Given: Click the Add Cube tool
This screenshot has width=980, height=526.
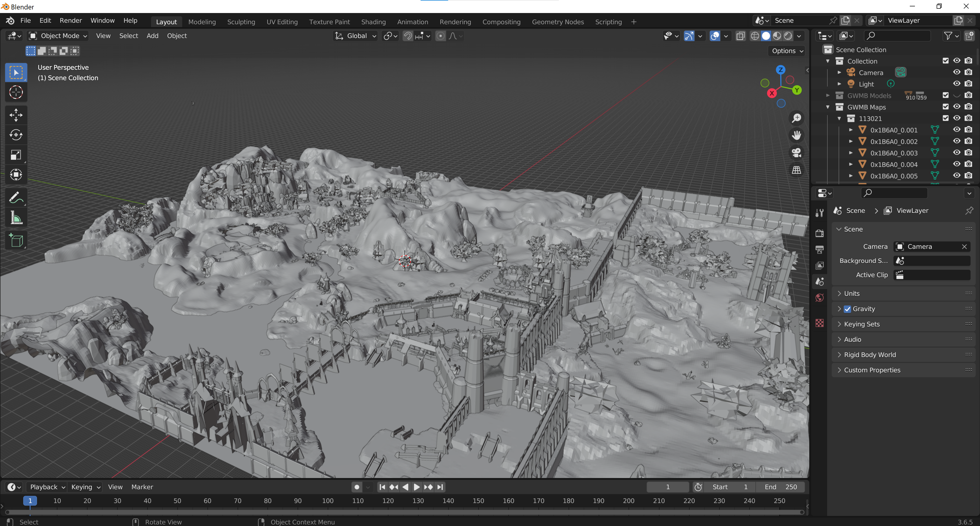Looking at the screenshot, I should point(16,240).
